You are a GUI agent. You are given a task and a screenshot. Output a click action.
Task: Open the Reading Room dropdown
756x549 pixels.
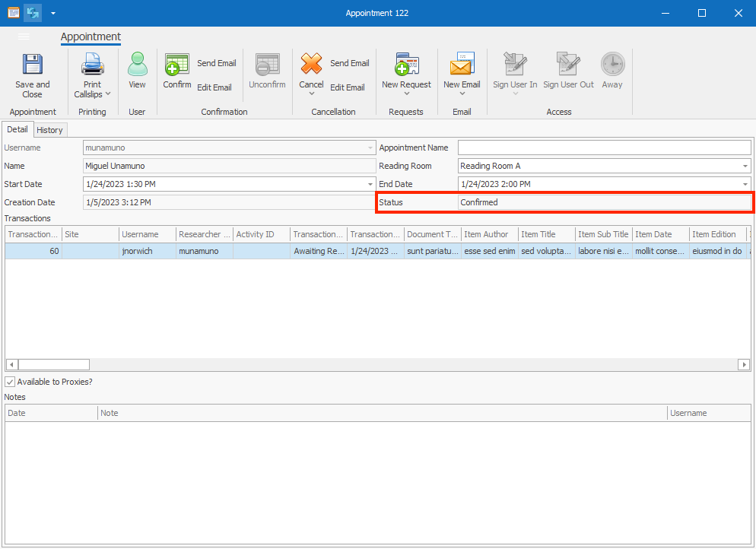[x=745, y=166]
